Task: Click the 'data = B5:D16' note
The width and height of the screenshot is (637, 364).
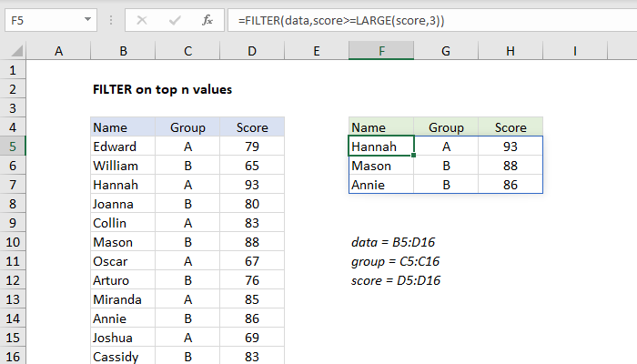Action: pos(393,242)
